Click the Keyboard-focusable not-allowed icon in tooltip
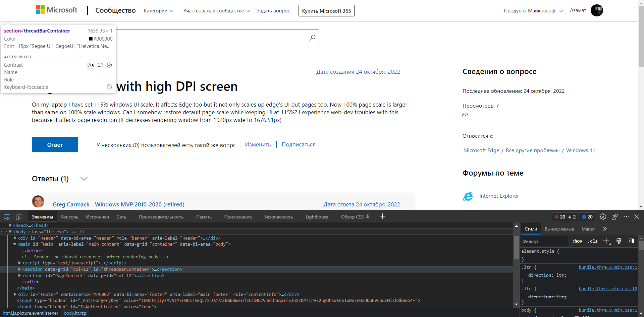The height and width of the screenshot is (317, 644). [109, 87]
